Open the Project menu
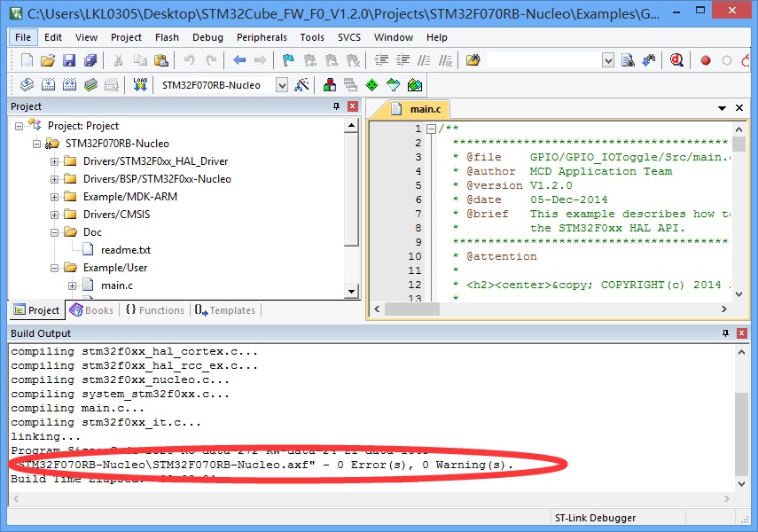This screenshot has width=758, height=532. click(126, 37)
